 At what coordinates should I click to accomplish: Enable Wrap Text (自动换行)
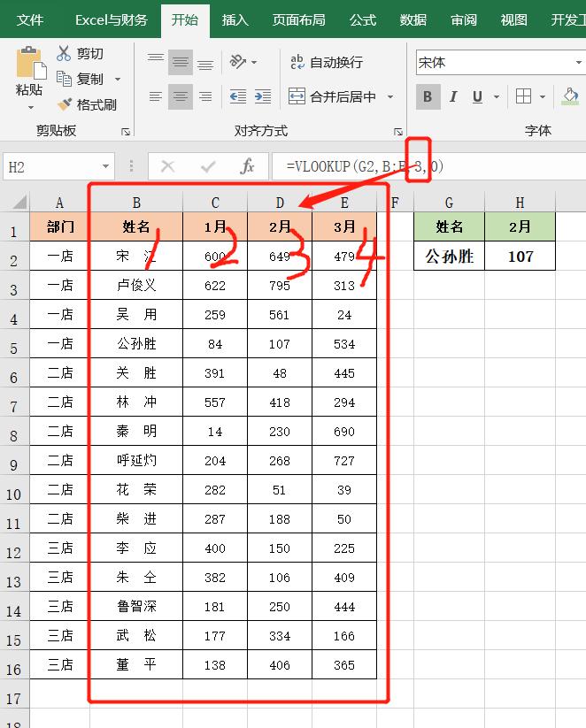pyautogui.click(x=327, y=62)
